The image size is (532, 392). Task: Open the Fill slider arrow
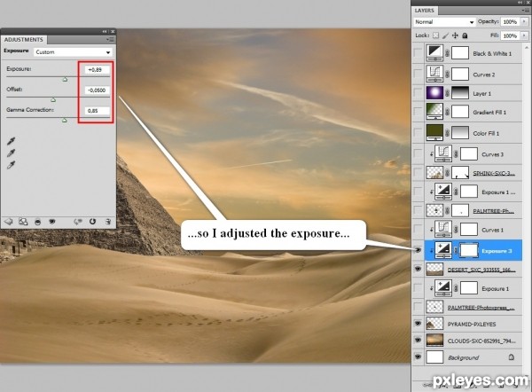coord(524,35)
